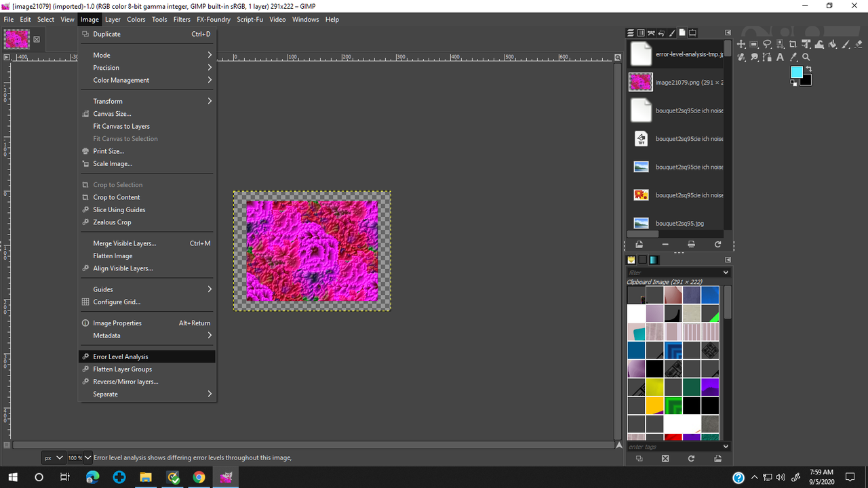The width and height of the screenshot is (868, 488).
Task: Open the 100% zoom level dropdown
Action: point(87,457)
